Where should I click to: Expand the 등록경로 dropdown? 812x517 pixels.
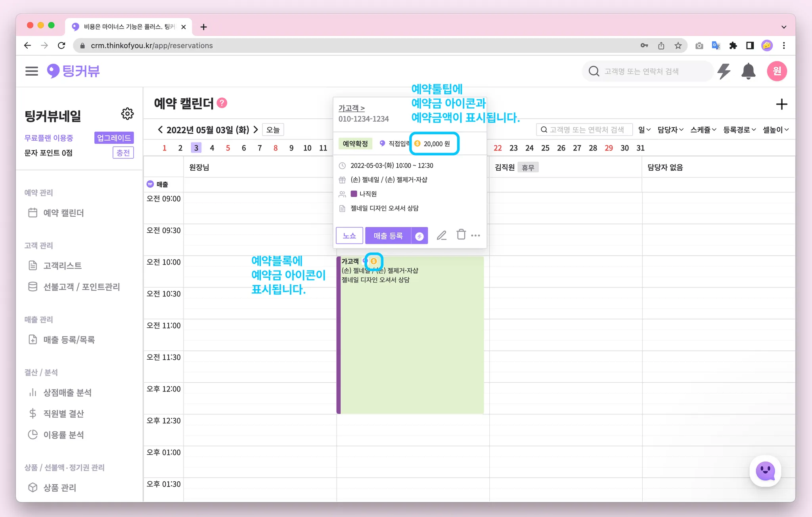pos(739,130)
